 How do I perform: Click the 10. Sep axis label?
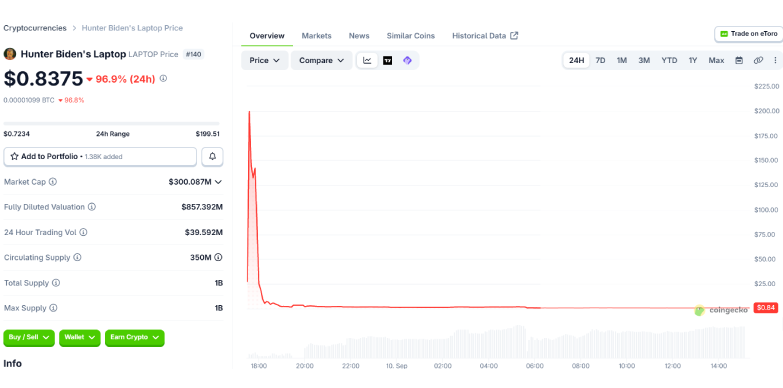tap(396, 366)
